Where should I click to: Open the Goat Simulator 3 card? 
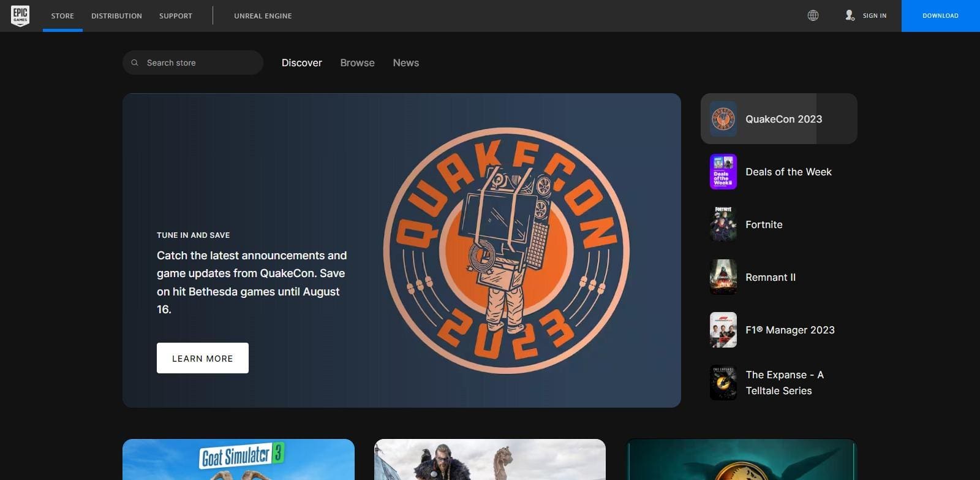(x=238, y=460)
